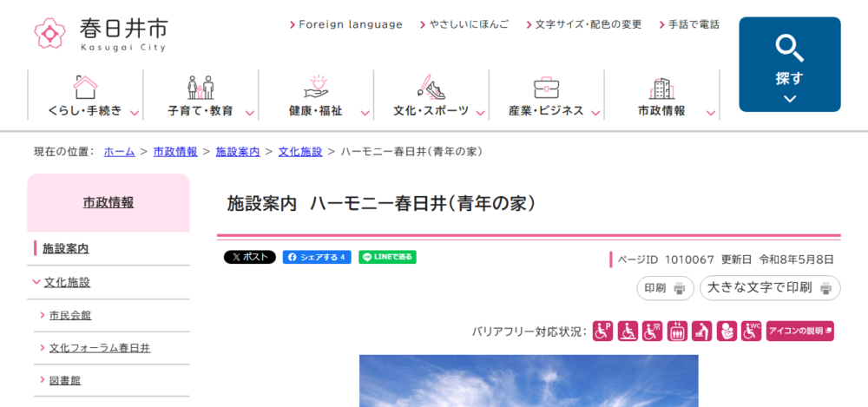Click breadcrumb text ハーモニー春日井（青年の家）
Viewport: 868px width, 407px height.
[x=413, y=152]
